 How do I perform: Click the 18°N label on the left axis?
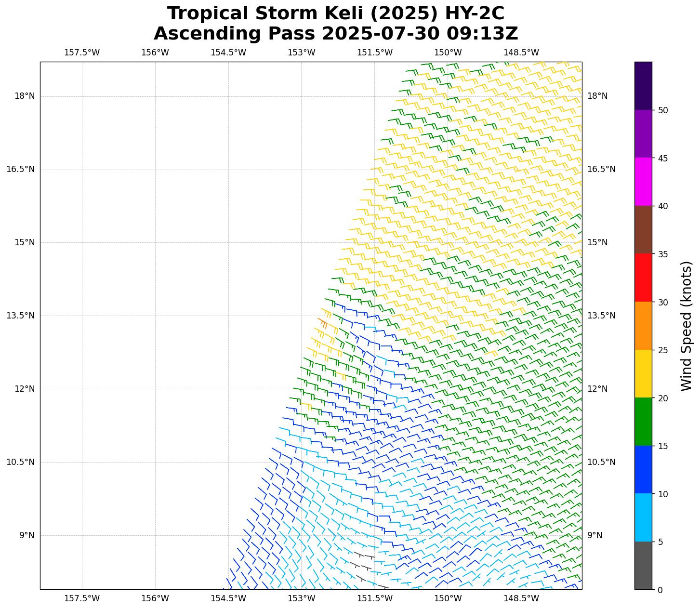click(25, 96)
